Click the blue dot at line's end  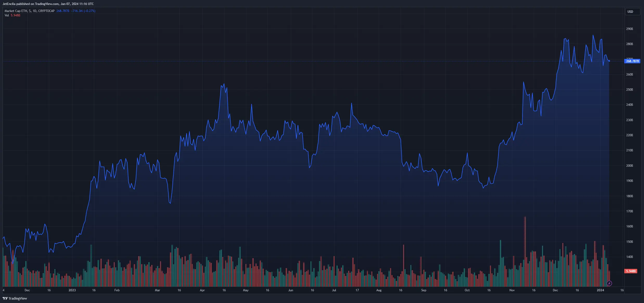pos(609,61)
